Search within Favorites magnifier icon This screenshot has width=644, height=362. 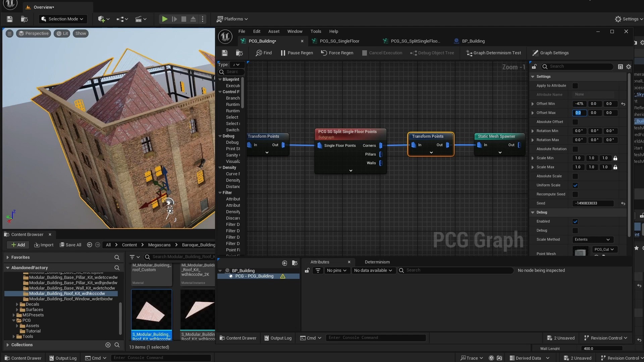coord(117,257)
